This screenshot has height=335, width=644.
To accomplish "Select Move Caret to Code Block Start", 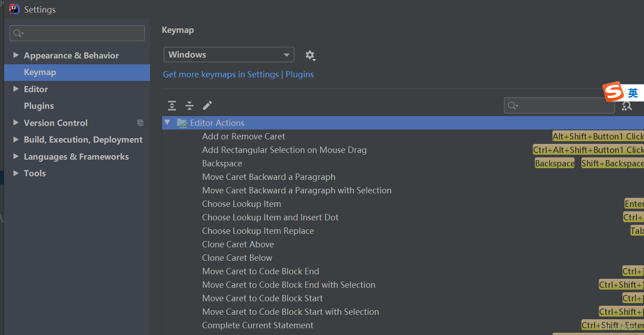I will coord(262,298).
